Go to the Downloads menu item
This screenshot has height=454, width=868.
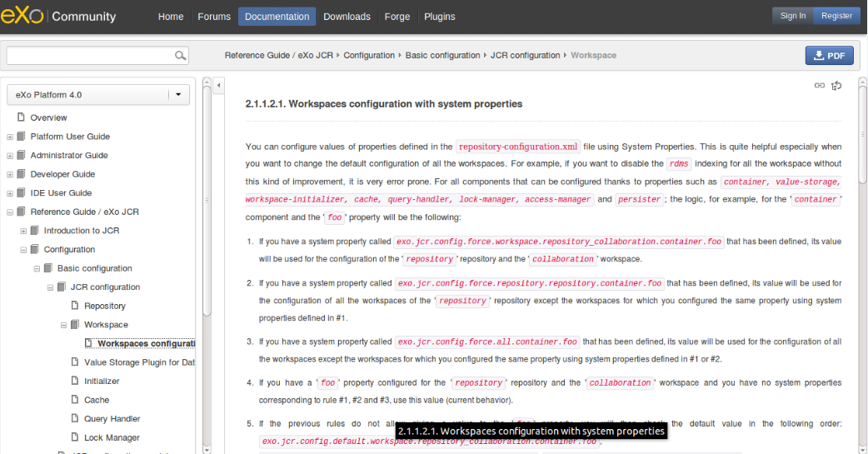pyautogui.click(x=347, y=17)
